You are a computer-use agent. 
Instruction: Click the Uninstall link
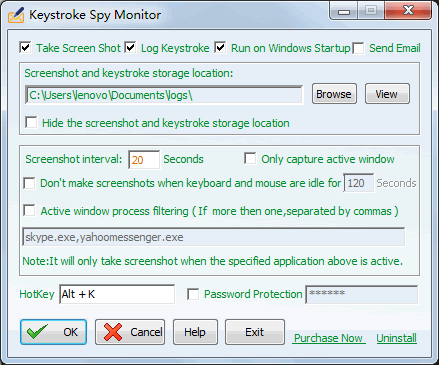(x=396, y=338)
